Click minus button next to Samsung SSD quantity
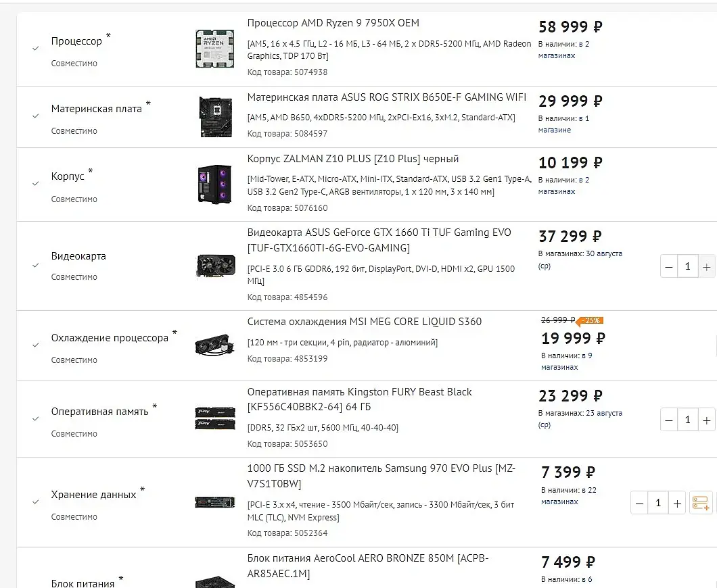 [x=639, y=503]
